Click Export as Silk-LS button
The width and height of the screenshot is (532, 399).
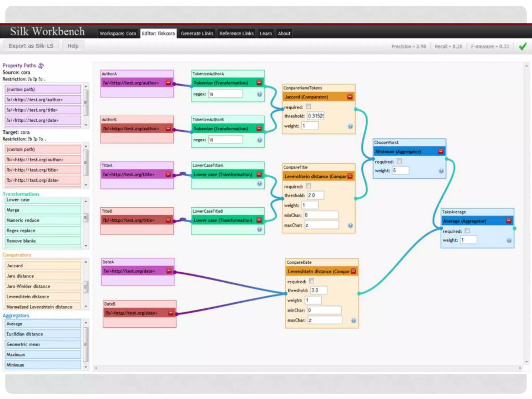31,46
